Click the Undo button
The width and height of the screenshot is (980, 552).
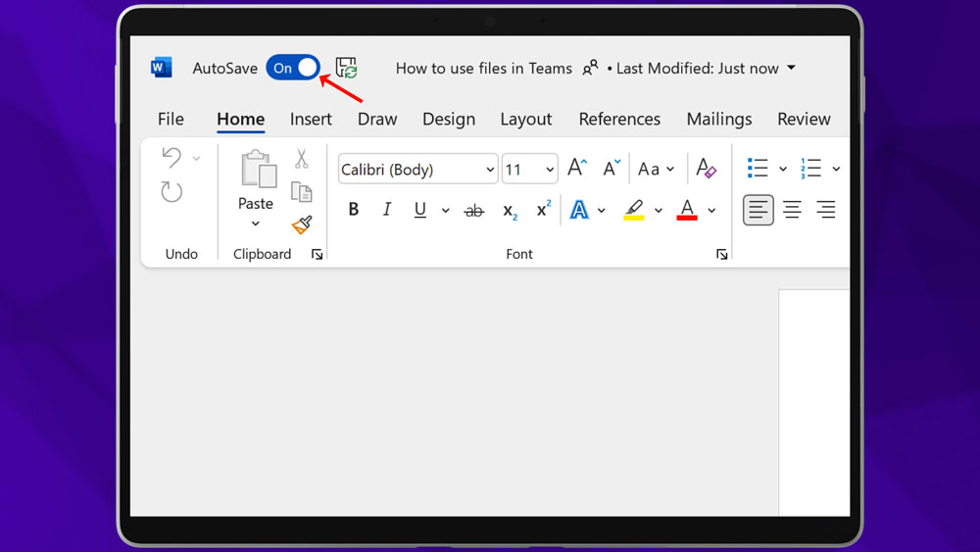(171, 158)
